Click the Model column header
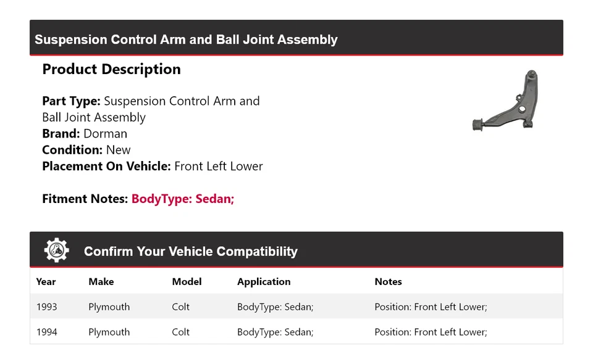Viewport: 593px width, 364px height. tap(187, 281)
